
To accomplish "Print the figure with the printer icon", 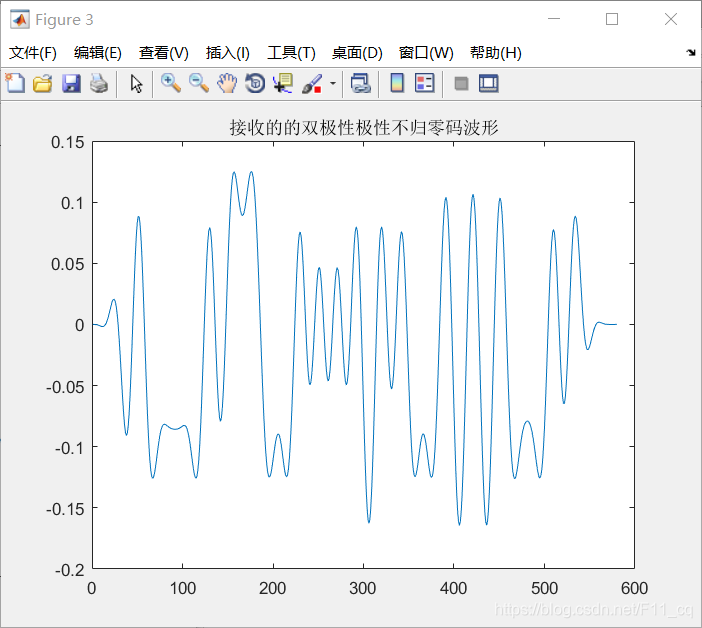I will click(99, 83).
